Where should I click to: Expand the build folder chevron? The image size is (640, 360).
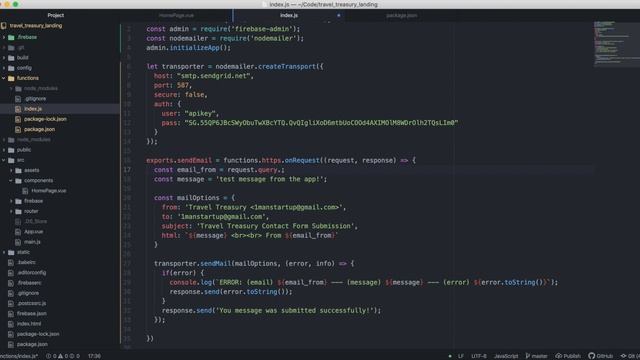tap(4, 58)
